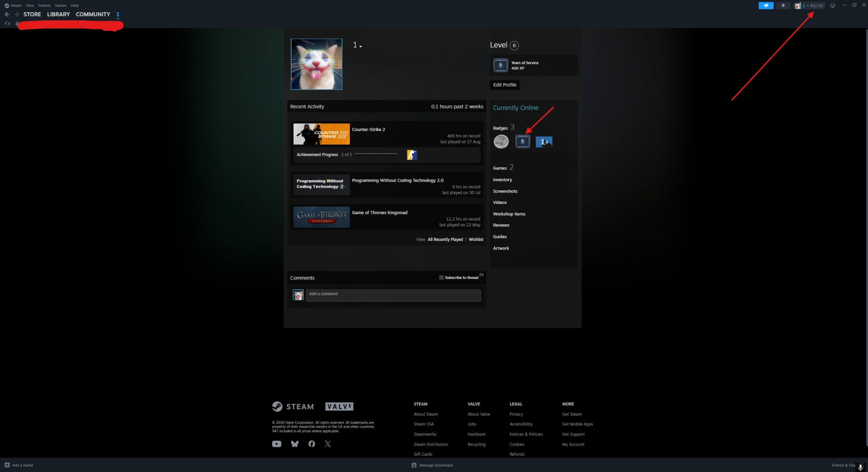Open Programming Without Coding Technology thumbnail
Screen dimensions: 868x472
click(x=321, y=185)
